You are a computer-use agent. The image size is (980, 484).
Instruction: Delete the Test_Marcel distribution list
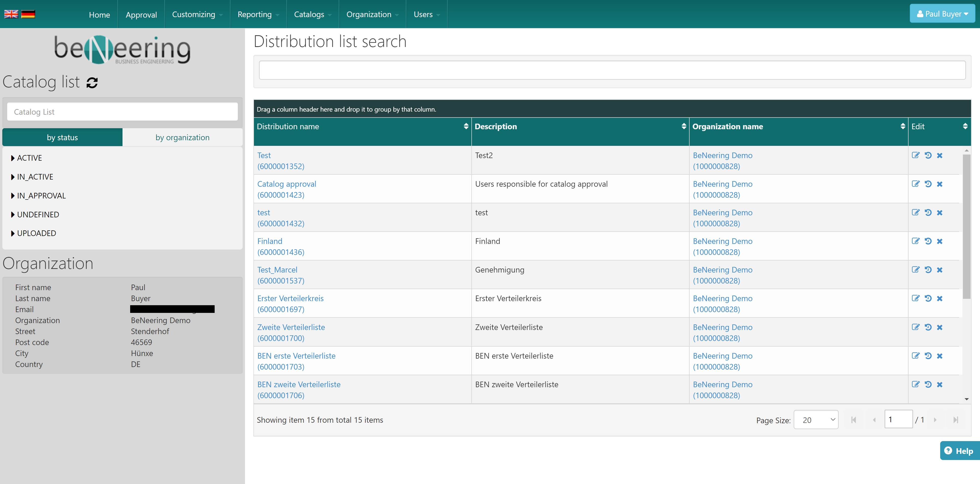pos(940,270)
